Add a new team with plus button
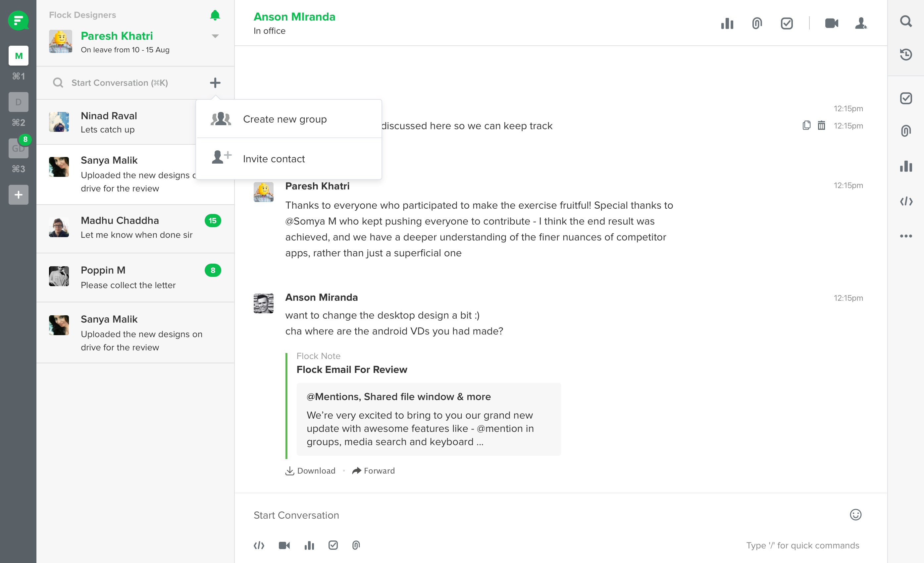 (18, 195)
